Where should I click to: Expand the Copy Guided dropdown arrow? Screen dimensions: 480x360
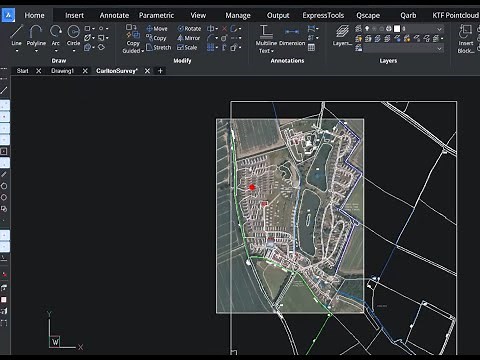(x=143, y=51)
